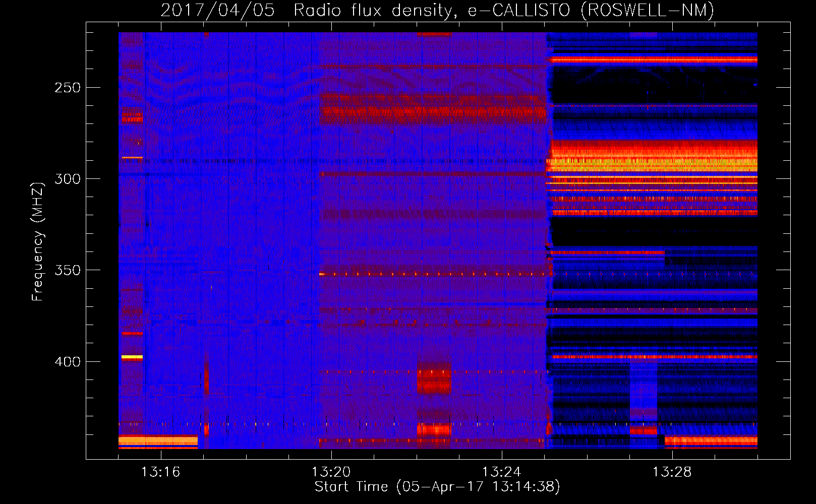Click the 'Start Time (05-Apr-17 13:14:38)' label
Viewport: 816px width, 504px height.
pyautogui.click(x=437, y=487)
